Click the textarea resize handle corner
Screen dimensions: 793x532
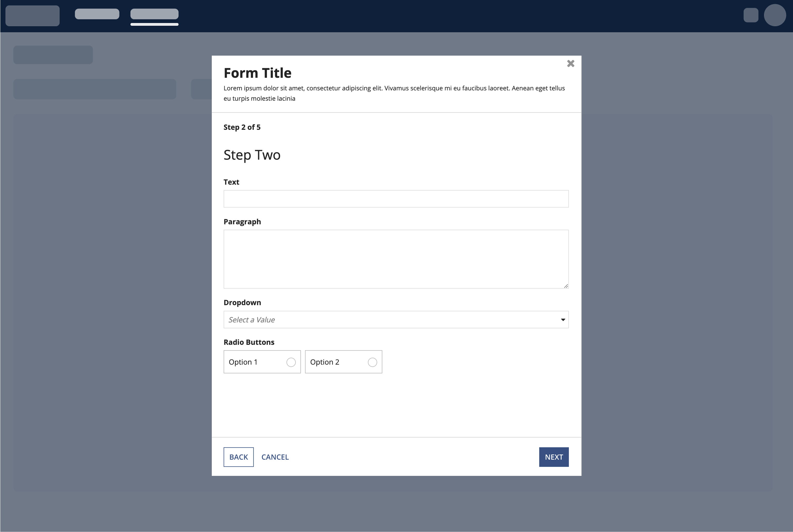(x=566, y=286)
